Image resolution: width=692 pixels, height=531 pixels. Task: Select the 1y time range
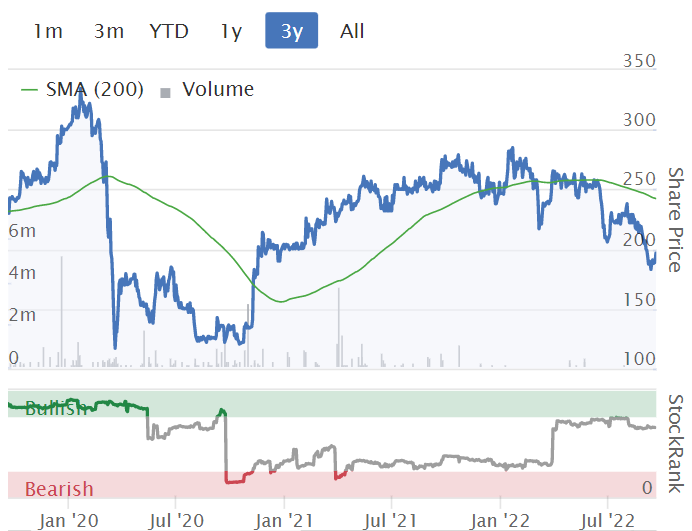(231, 31)
